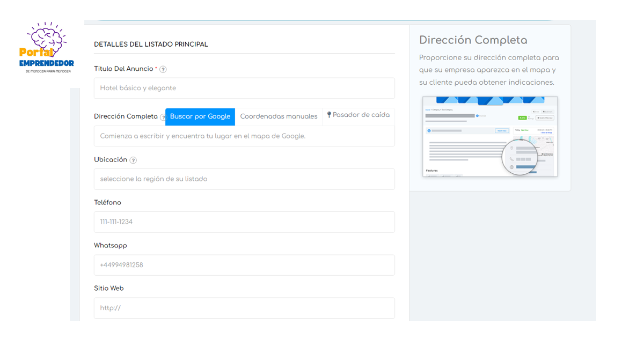
Task: Select the Pasador de caída option
Action: point(358,115)
